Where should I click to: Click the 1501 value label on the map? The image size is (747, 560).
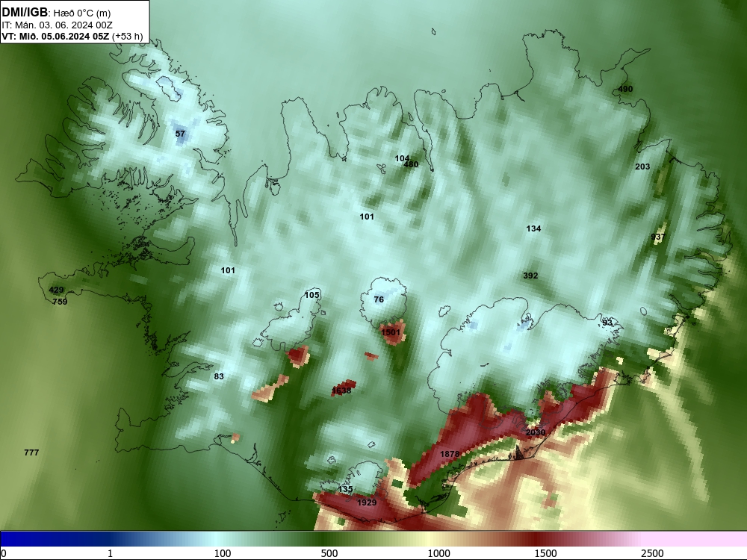click(391, 332)
